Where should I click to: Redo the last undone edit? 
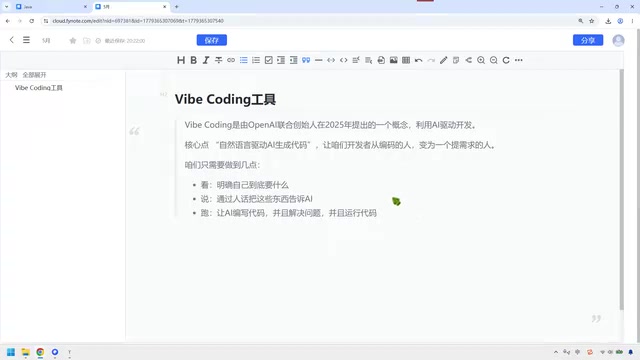[x=431, y=60]
